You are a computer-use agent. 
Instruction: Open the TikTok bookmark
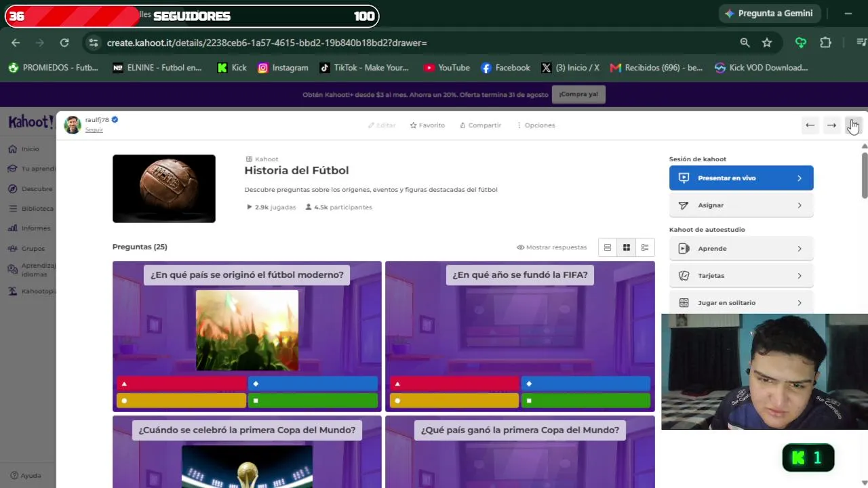pyautogui.click(x=364, y=68)
